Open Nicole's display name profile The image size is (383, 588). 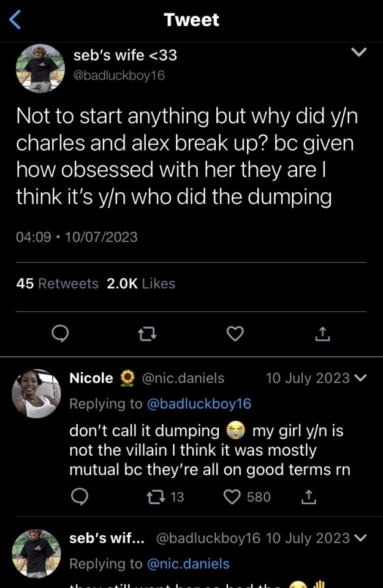(91, 378)
